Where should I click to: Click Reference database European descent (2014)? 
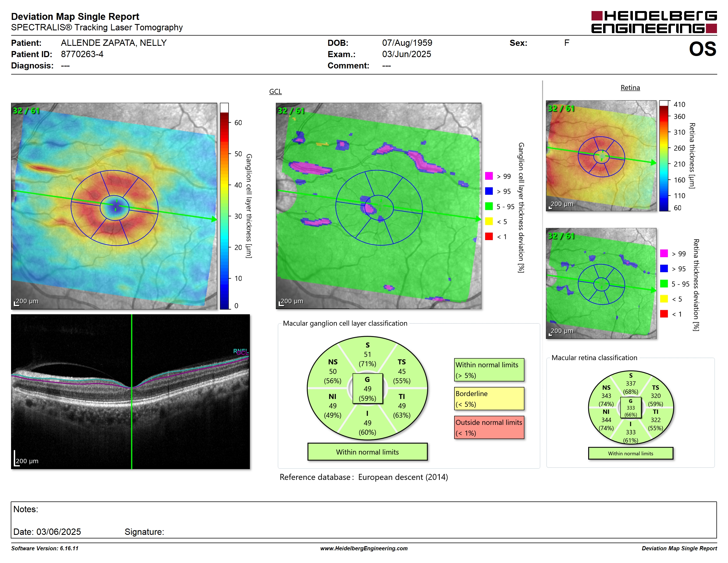364,477
